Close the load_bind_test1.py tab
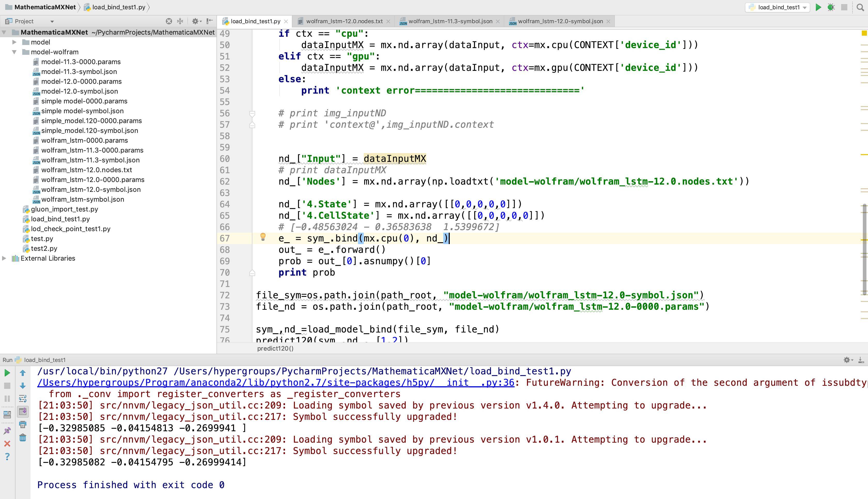 (x=286, y=21)
